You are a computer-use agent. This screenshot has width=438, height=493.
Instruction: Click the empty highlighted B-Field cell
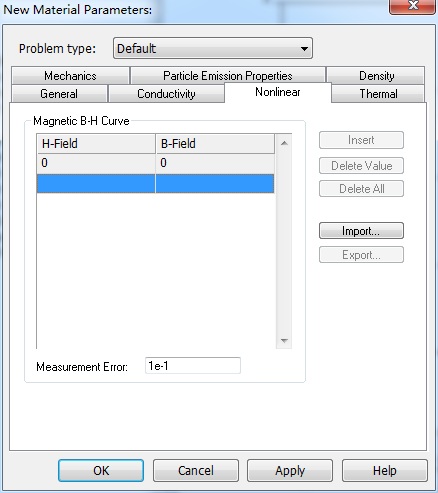tap(215, 183)
